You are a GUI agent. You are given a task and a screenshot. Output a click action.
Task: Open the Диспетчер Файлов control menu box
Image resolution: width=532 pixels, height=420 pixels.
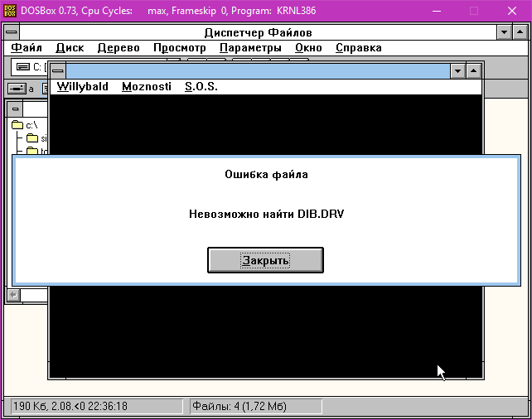[x=12, y=32]
